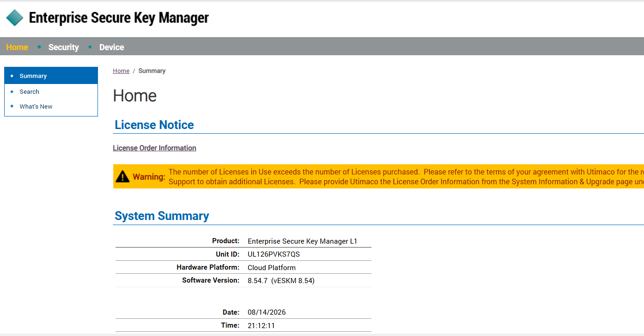Click the 'Date:' field label
The width and height of the screenshot is (644, 336).
click(x=231, y=312)
